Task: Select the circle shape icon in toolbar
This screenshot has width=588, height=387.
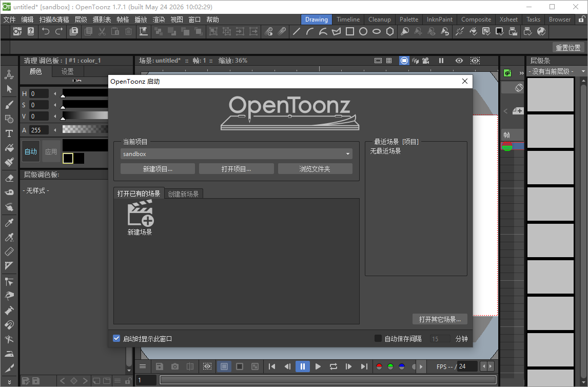Action: pos(363,31)
